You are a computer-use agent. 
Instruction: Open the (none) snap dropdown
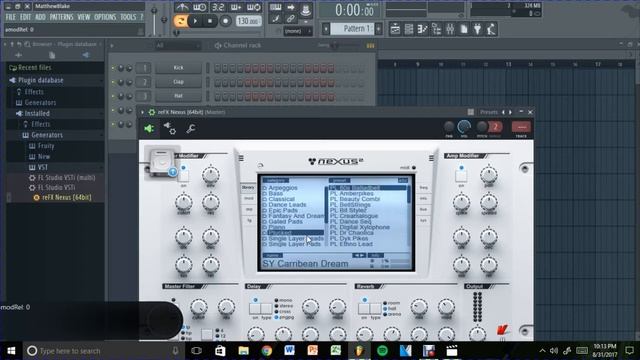point(297,31)
